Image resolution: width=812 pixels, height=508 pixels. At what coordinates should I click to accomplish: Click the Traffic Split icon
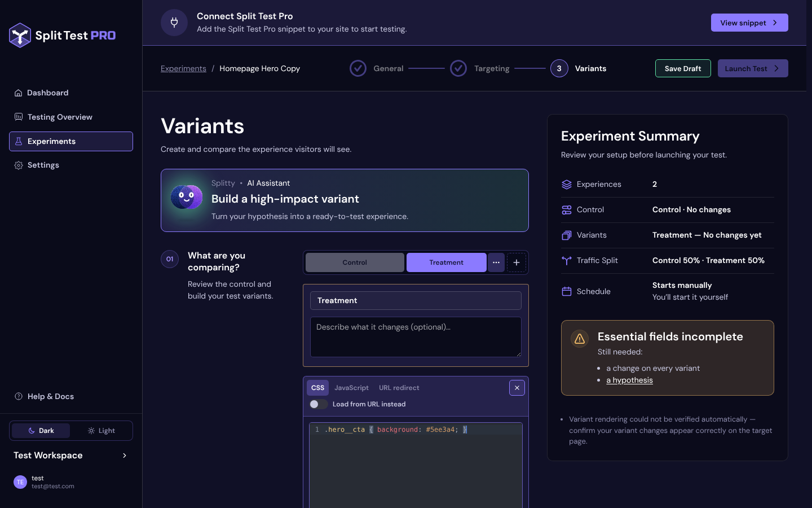pos(567,260)
